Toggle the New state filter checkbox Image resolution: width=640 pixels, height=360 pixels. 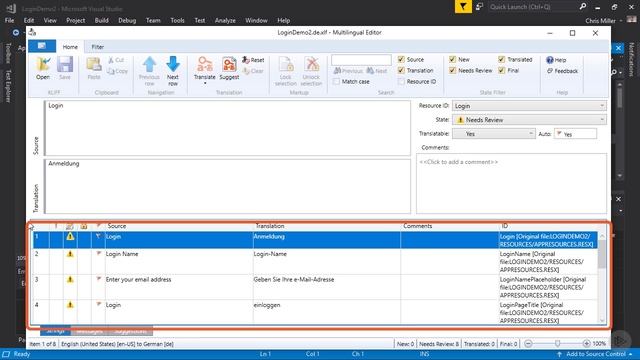click(x=452, y=59)
